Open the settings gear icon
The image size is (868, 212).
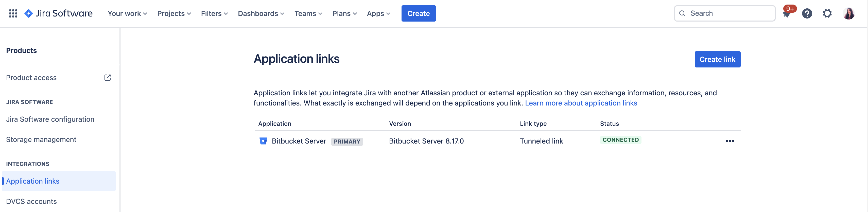(827, 13)
